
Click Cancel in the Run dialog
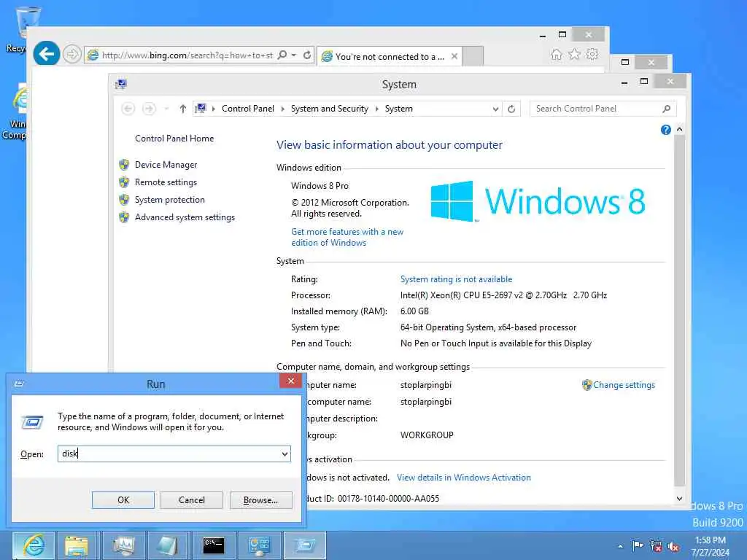[192, 500]
